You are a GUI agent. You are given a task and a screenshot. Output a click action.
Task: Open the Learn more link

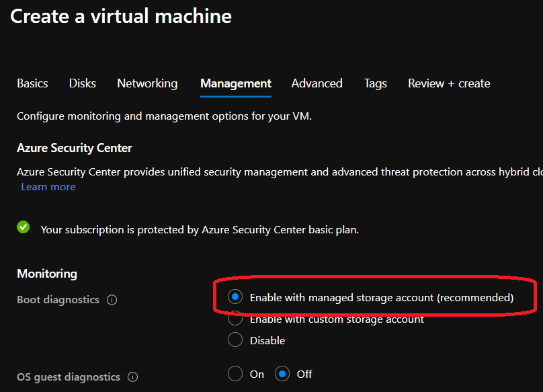tap(48, 187)
